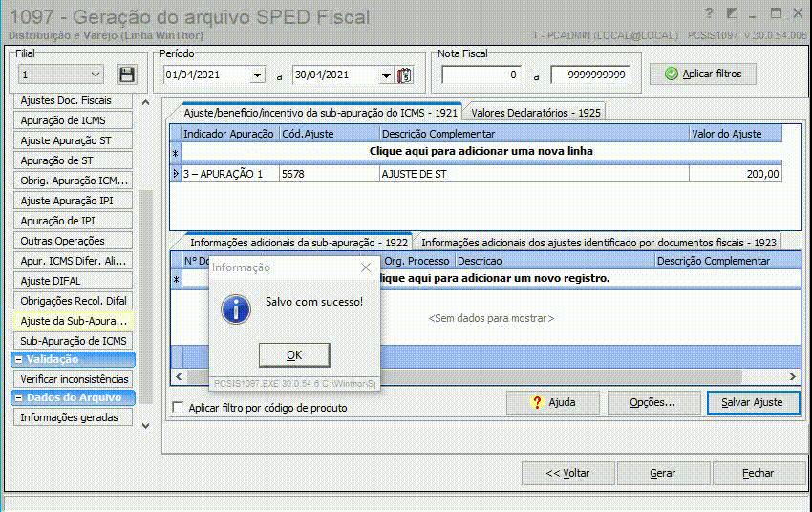812x512 pixels.
Task: Open the end date 30/04/2021 dropdown arrow
Action: click(386, 75)
